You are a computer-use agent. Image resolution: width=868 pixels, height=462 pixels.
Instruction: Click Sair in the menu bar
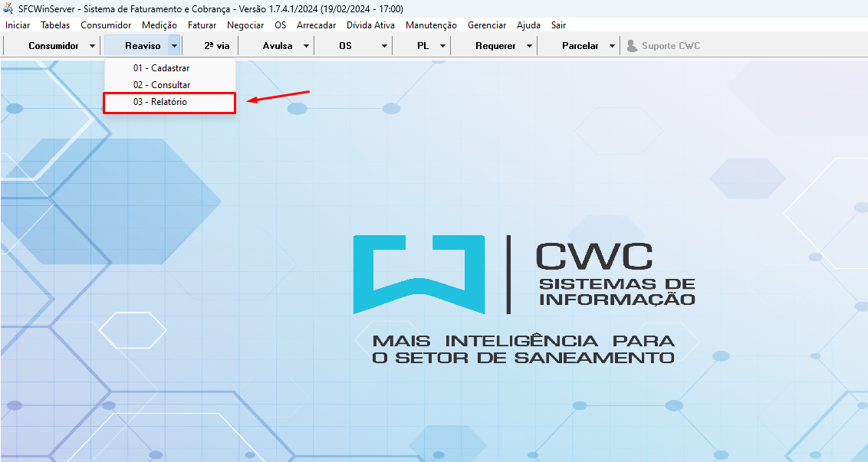point(558,25)
